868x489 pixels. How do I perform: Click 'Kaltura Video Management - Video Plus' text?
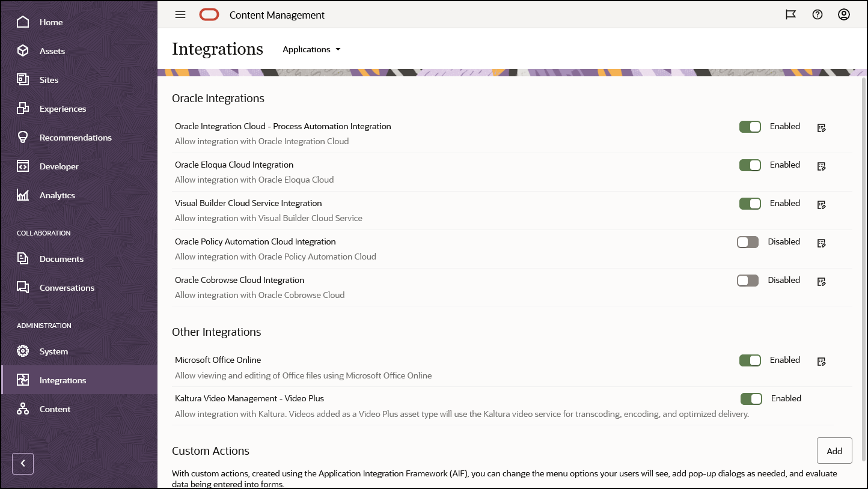249,398
